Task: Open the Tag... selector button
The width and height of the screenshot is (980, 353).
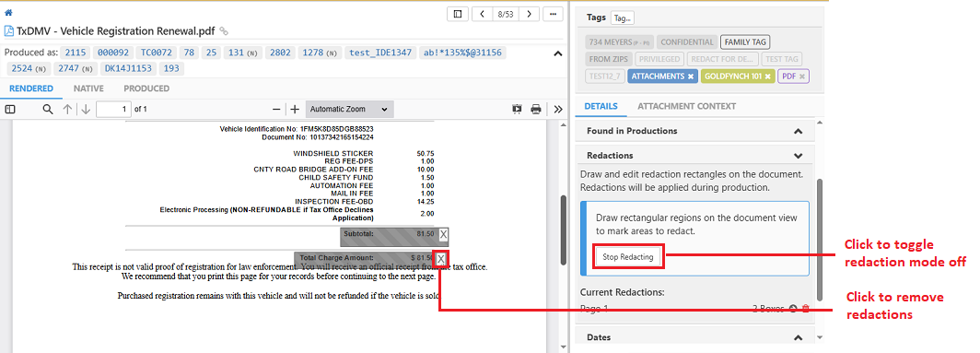Action: point(623,18)
